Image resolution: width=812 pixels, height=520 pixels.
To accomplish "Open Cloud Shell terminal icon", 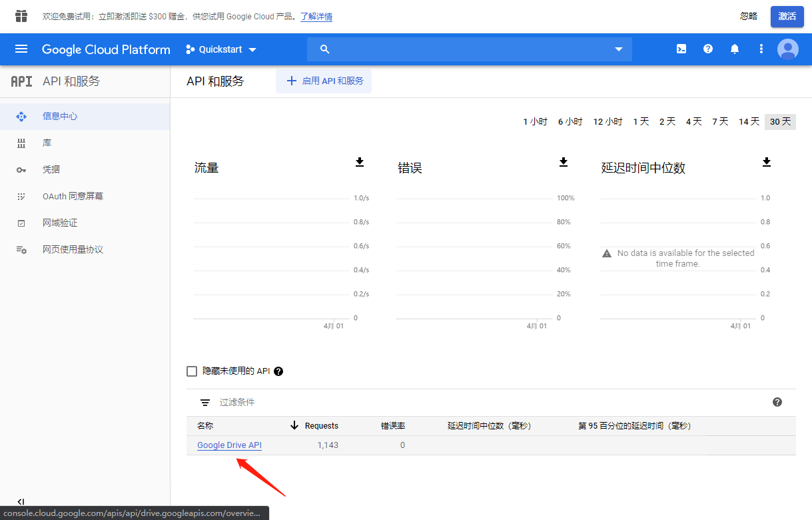I will click(681, 49).
